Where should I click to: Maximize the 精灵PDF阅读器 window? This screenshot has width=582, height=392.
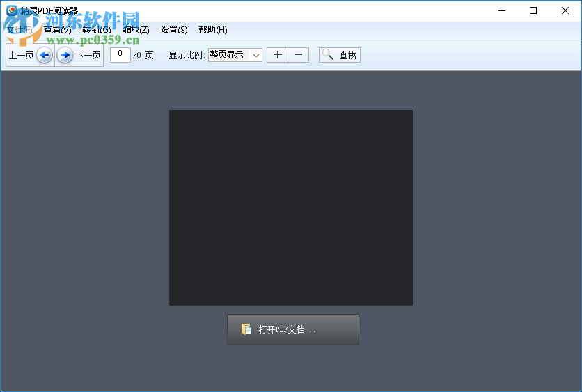[533, 10]
